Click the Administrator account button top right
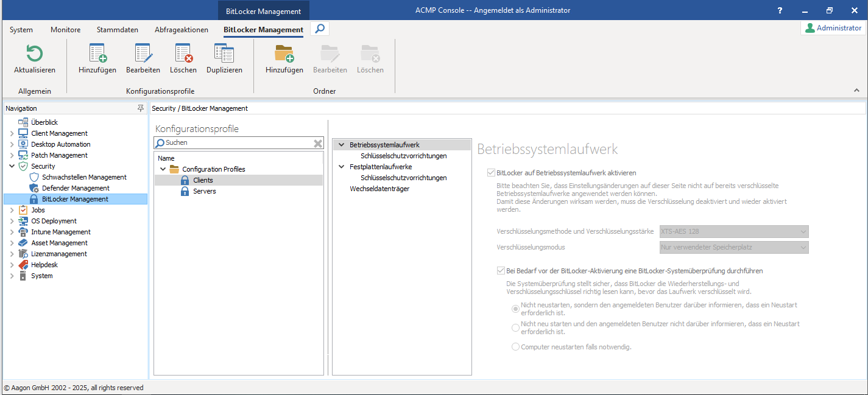This screenshot has height=395, width=868. [x=833, y=27]
